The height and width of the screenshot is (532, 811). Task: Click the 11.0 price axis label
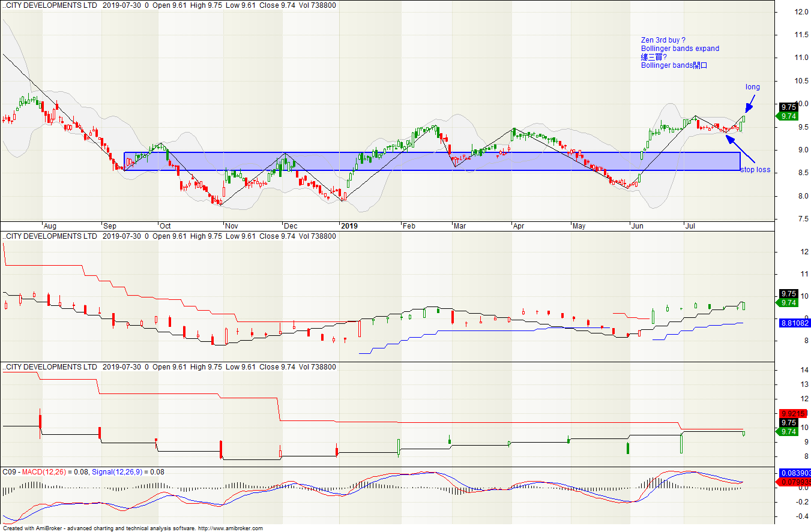click(x=801, y=58)
